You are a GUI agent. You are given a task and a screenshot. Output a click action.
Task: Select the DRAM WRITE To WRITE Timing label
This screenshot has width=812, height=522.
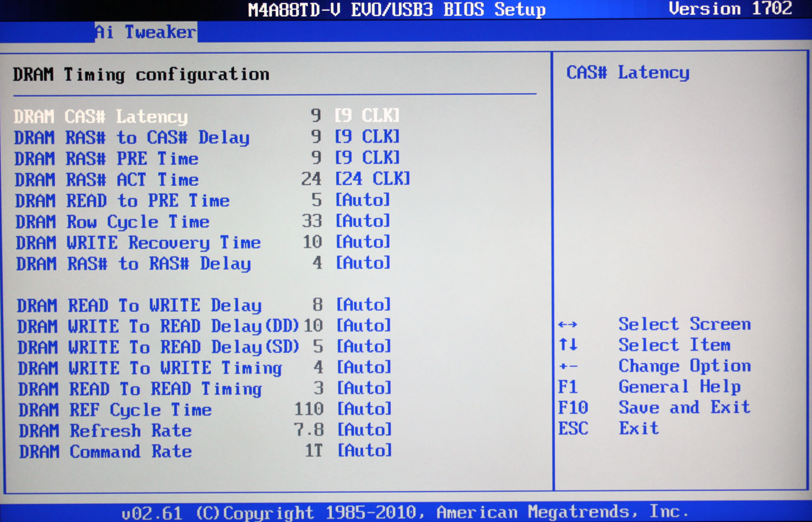coord(150,368)
